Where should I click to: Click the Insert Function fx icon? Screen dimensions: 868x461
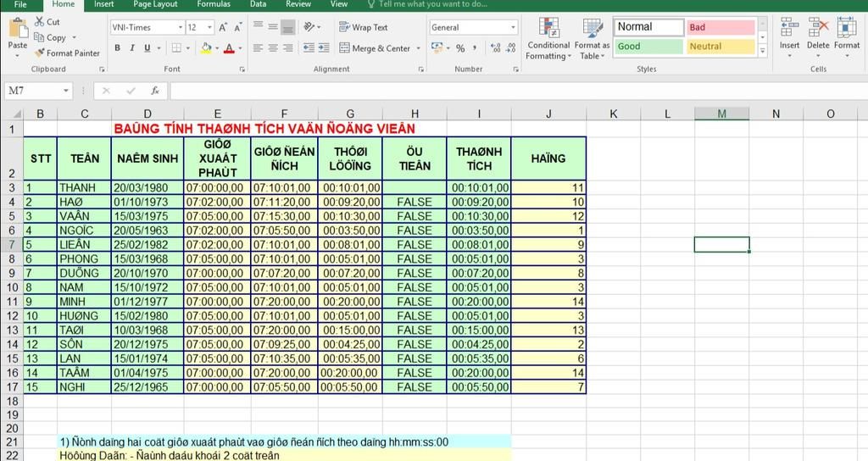tap(155, 91)
